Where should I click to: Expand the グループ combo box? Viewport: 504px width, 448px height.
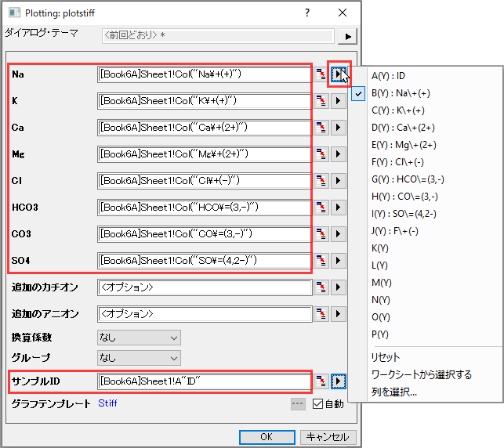[139, 358]
